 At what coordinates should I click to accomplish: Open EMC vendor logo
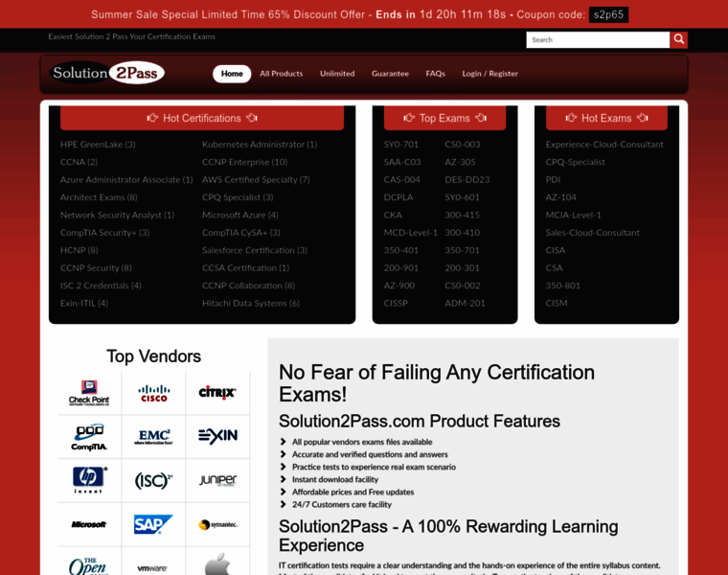[x=153, y=437]
